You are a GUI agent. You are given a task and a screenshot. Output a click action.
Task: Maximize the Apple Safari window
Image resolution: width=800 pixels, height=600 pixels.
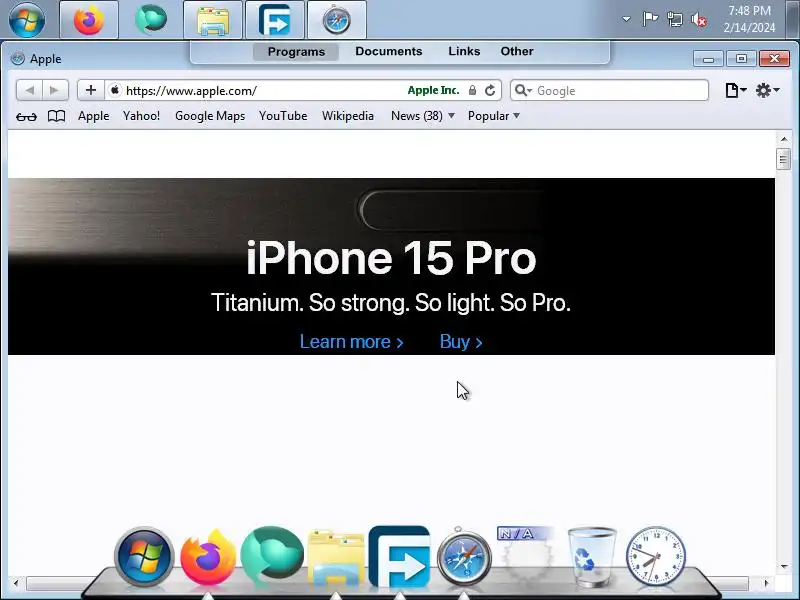point(741,59)
